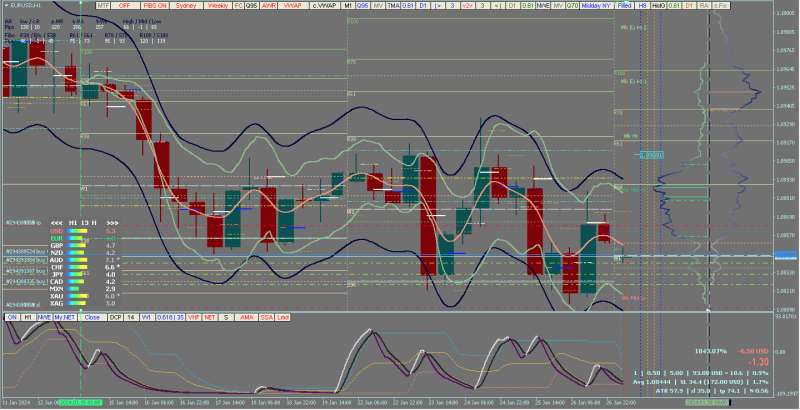Screen dimensions: 800x410
Task: Click the AUD row label
Action: [57, 260]
